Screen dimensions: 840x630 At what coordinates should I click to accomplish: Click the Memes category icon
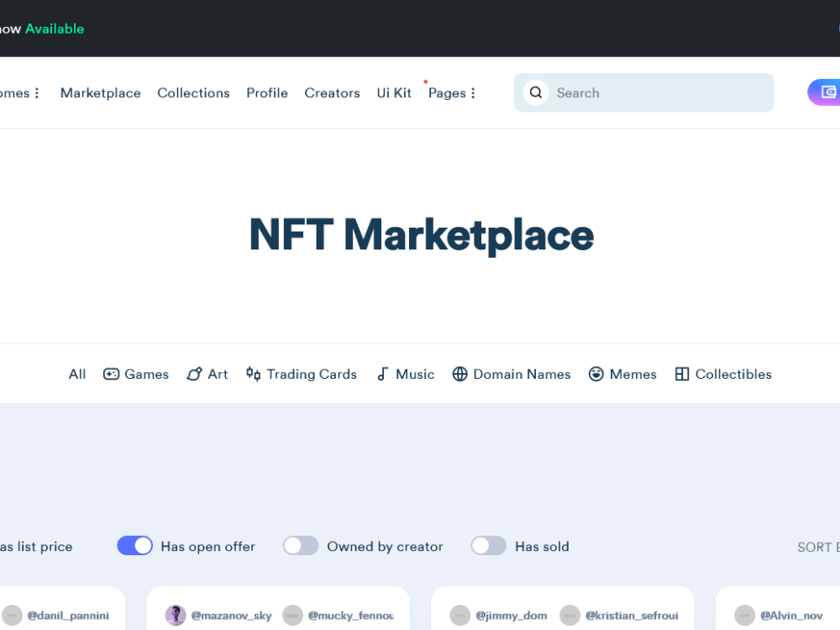click(x=596, y=374)
